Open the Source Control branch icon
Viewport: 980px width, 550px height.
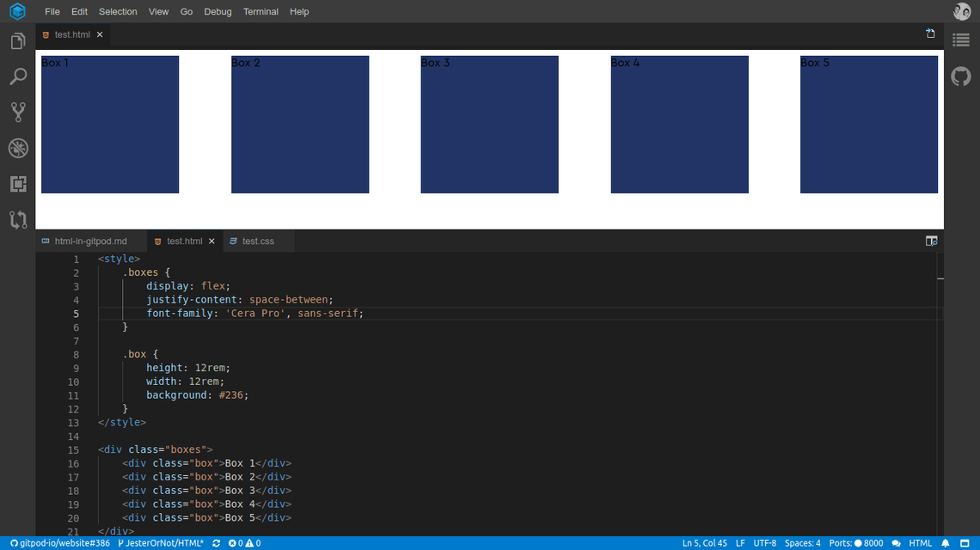[18, 113]
